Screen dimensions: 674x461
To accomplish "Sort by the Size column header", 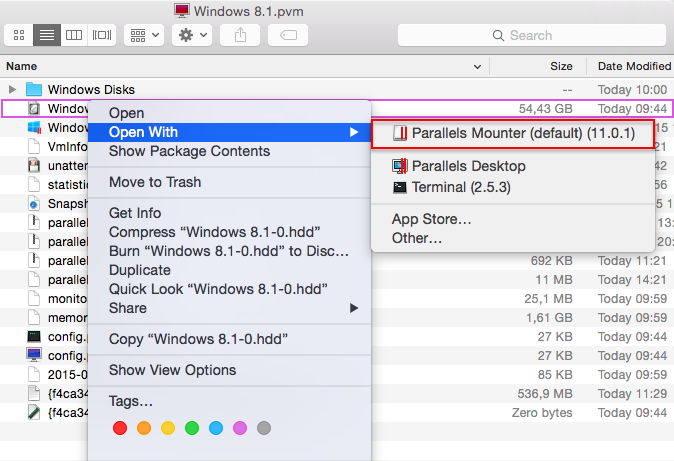I will click(561, 66).
